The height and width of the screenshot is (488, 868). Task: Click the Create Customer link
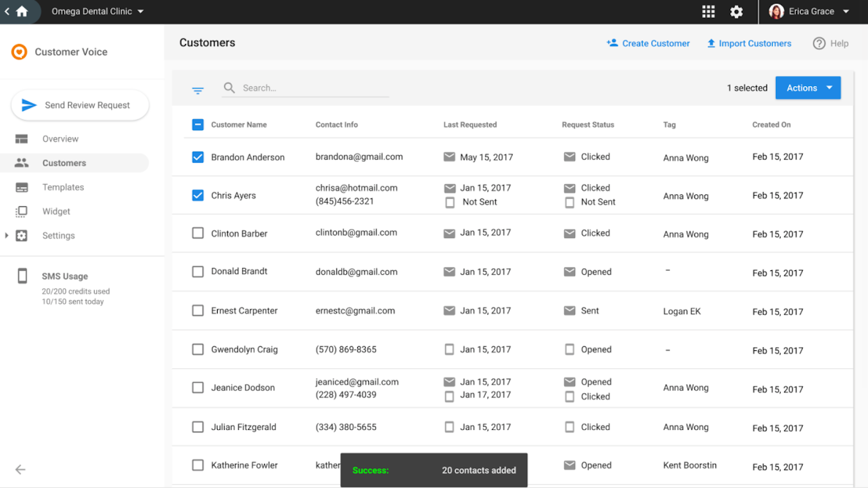pos(648,43)
